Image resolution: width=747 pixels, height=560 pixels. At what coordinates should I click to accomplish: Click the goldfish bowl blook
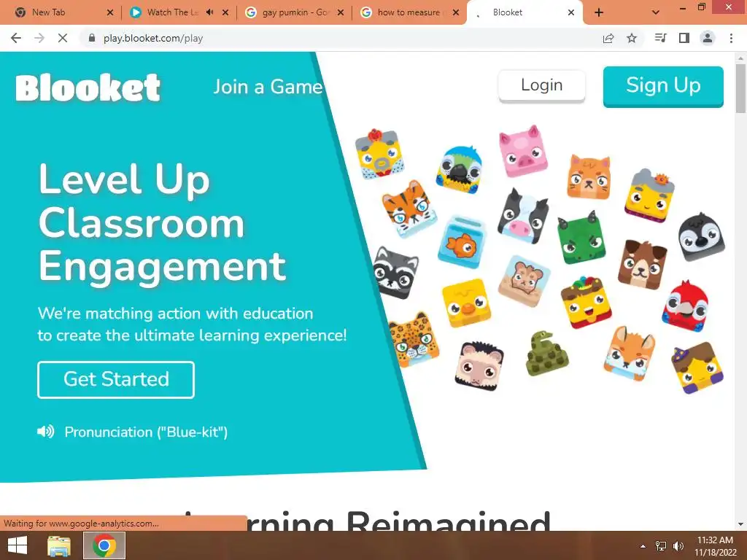click(x=462, y=241)
